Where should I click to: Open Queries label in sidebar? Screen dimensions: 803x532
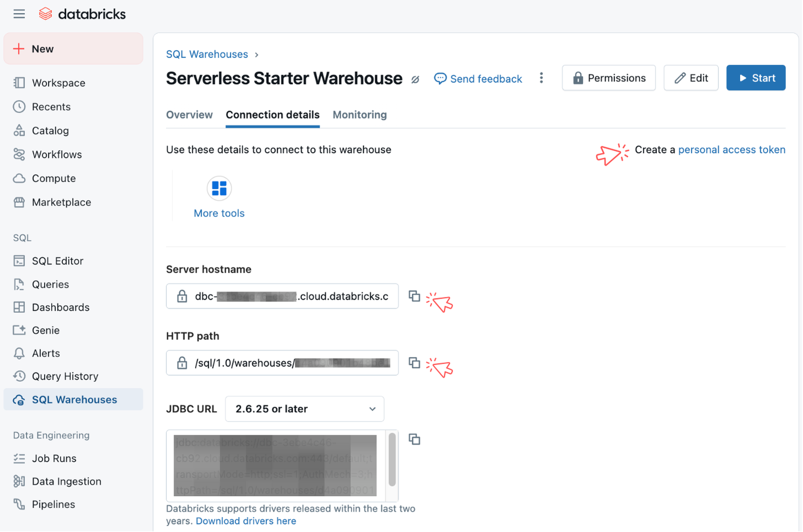point(50,284)
